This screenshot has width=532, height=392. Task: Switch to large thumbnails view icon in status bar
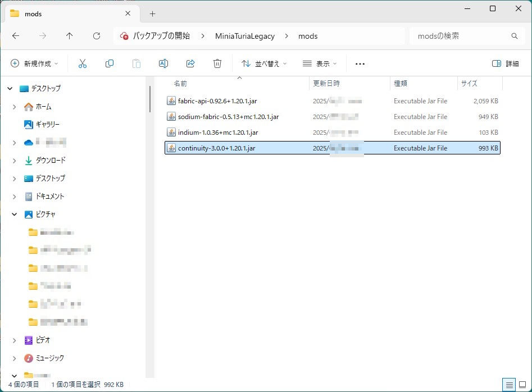[522, 385]
